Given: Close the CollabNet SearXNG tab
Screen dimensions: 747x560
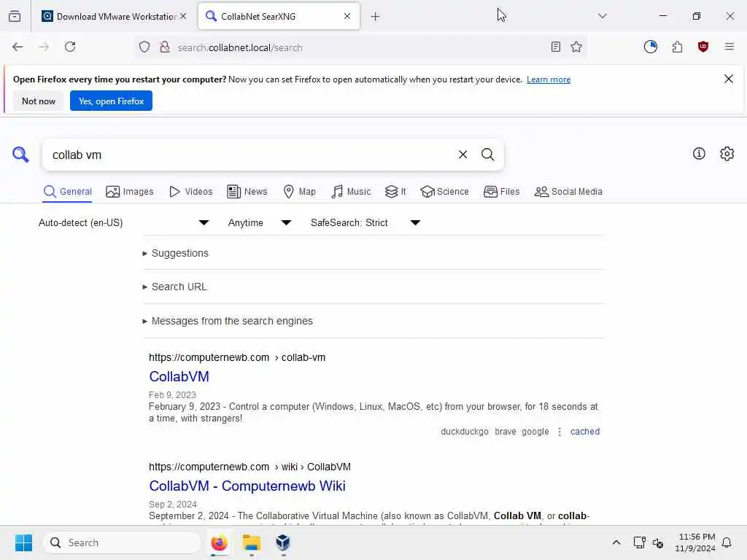Looking at the screenshot, I should point(347,16).
